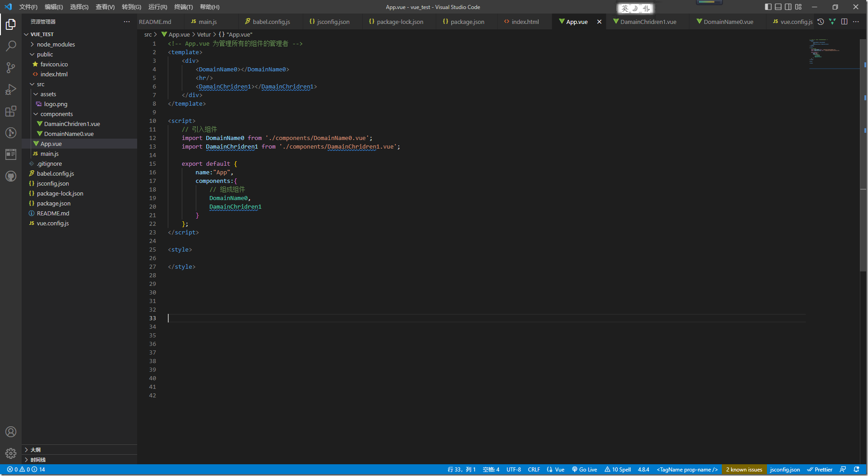Click '空格: 4' indentation setting
This screenshot has height=476, width=868.
[491, 470]
